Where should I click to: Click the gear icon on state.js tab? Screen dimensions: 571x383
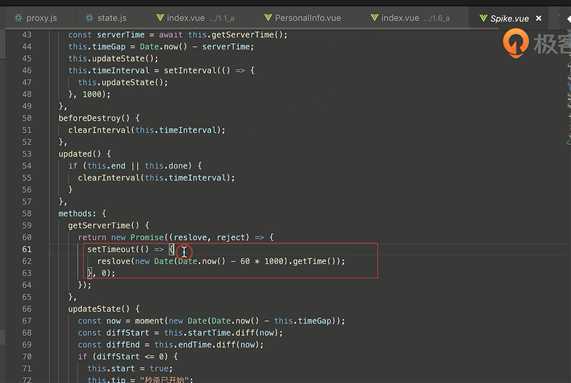(x=89, y=18)
